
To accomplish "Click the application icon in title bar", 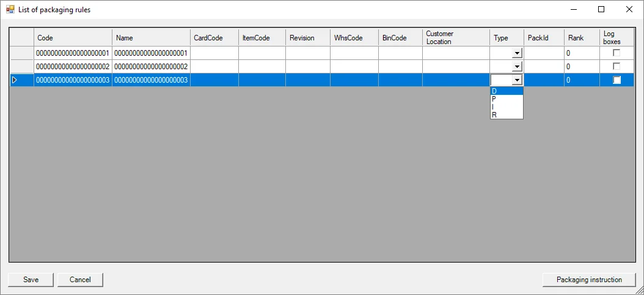I will [x=10, y=9].
